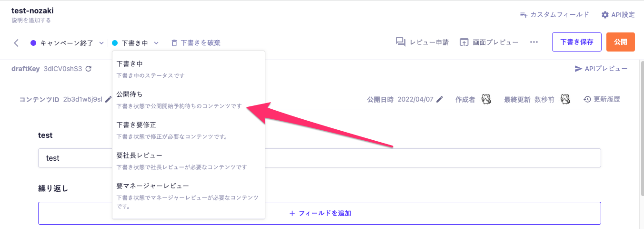The image size is (644, 229).
Task: Select 公開待ち from status menu
Action: point(130,94)
